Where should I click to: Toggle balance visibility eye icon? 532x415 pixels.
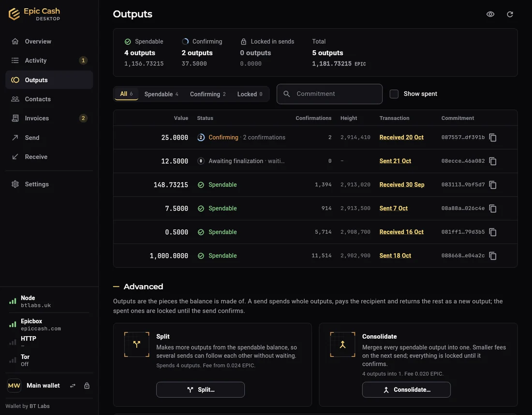(x=490, y=14)
